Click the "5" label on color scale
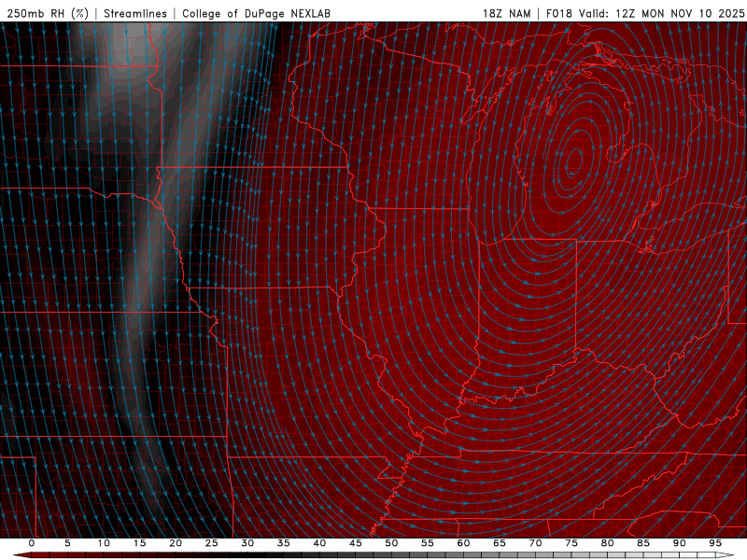 point(67,543)
